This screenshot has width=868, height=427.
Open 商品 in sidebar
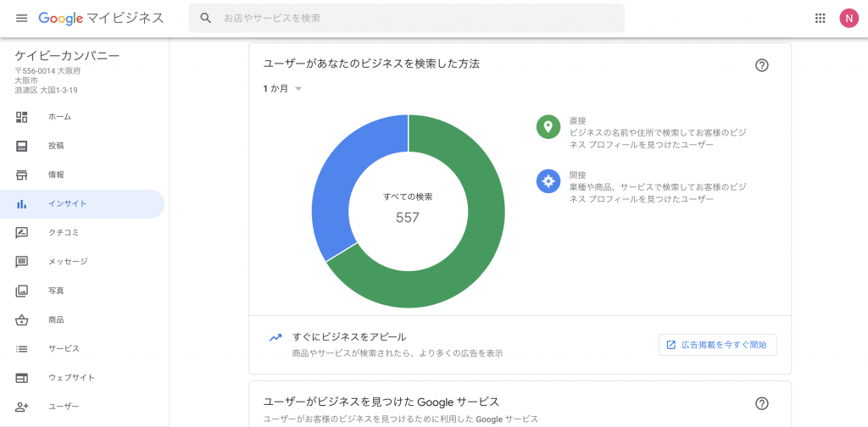[x=82, y=319]
